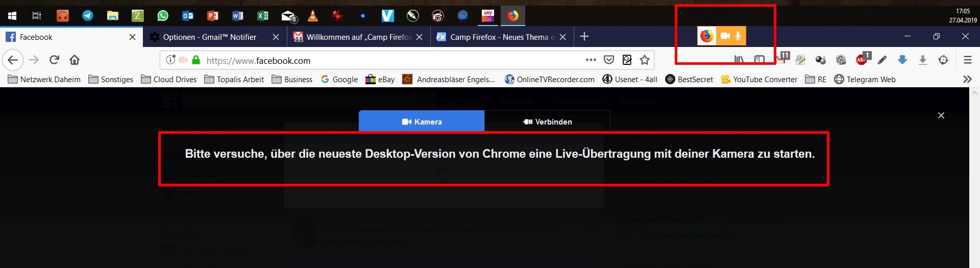The image size is (980, 268).
Task: Open File Explorer from the taskbar
Action: 113,16
